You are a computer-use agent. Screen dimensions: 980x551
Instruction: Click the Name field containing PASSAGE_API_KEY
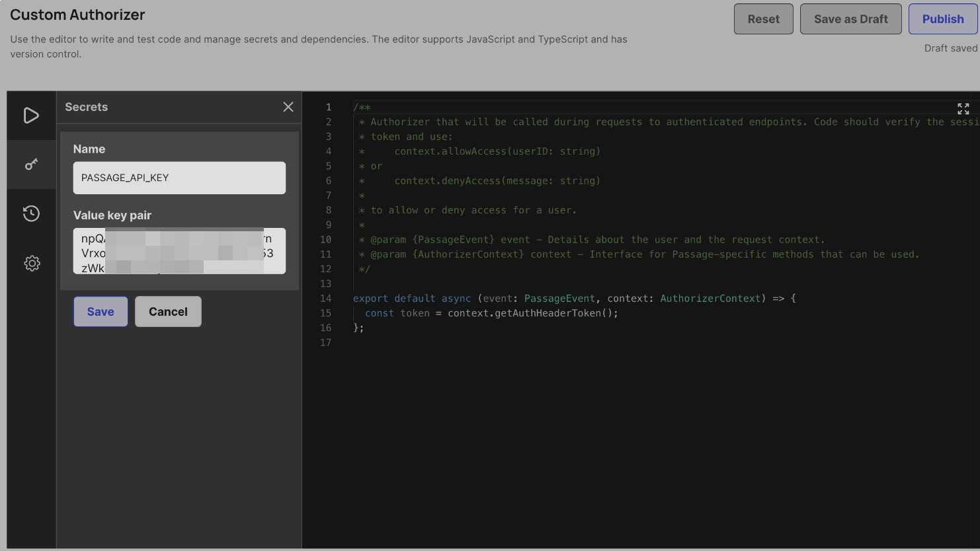(x=179, y=178)
